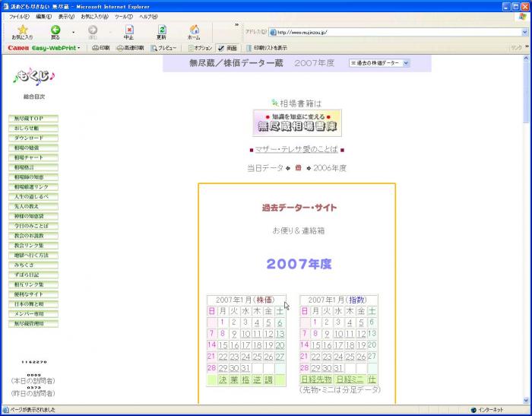Open the ファイル(F) menu
Screen dimensions: 532x416
tap(19, 16)
